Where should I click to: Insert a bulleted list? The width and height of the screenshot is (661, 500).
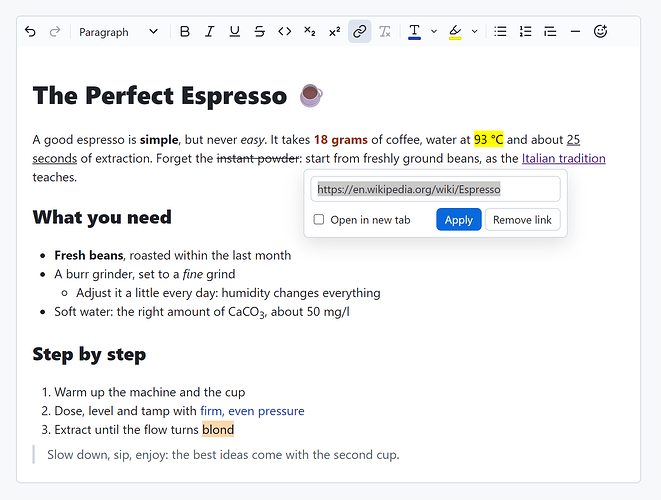pos(500,32)
